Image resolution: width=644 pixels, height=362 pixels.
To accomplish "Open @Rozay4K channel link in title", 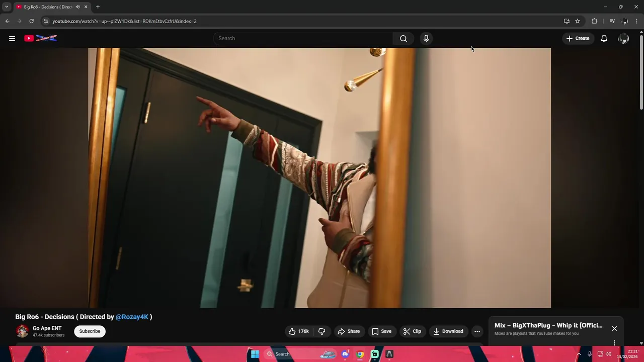I will (132, 317).
